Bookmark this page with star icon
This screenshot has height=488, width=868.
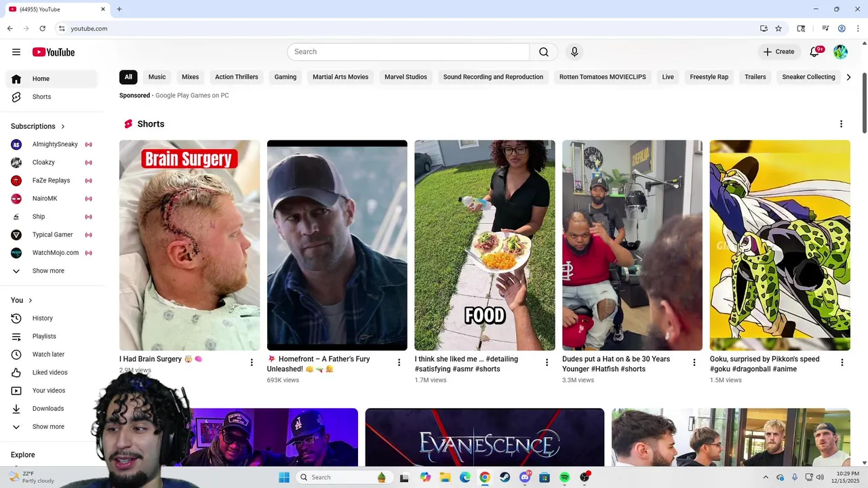(x=778, y=28)
